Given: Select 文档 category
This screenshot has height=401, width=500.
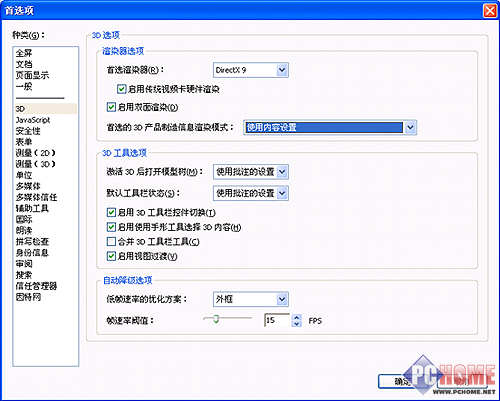Looking at the screenshot, I should [24, 64].
